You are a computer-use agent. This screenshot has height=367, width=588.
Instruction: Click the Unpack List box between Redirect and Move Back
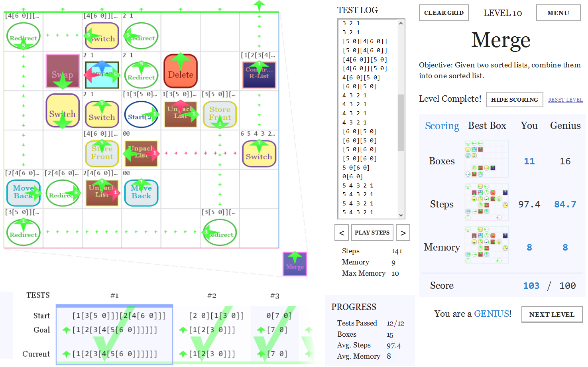click(x=102, y=193)
